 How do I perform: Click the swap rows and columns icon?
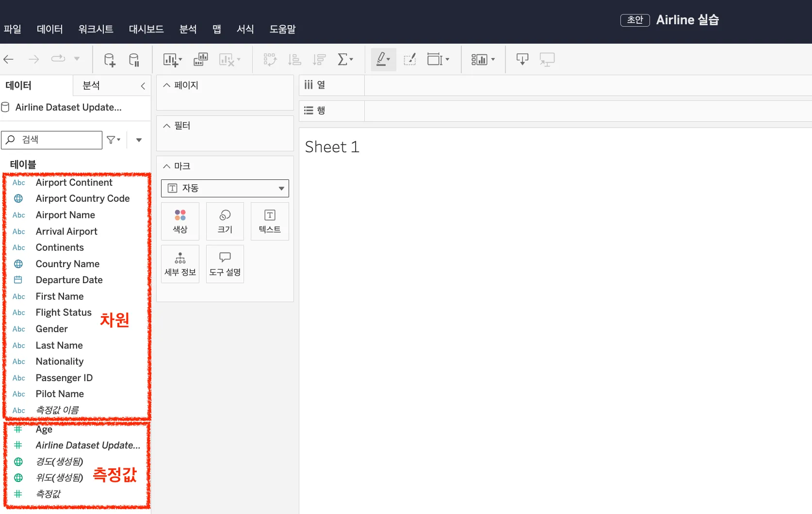click(270, 60)
